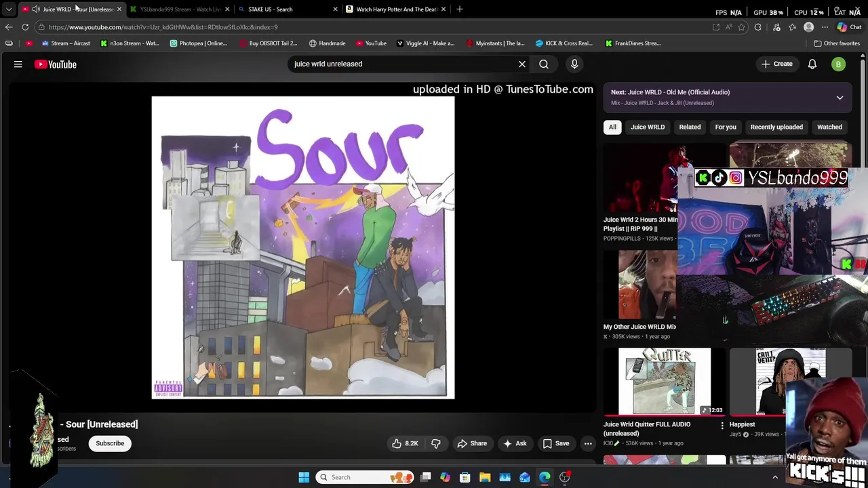Open FrankDimes Stream bookmark
This screenshot has width=868, height=488.
tap(633, 43)
